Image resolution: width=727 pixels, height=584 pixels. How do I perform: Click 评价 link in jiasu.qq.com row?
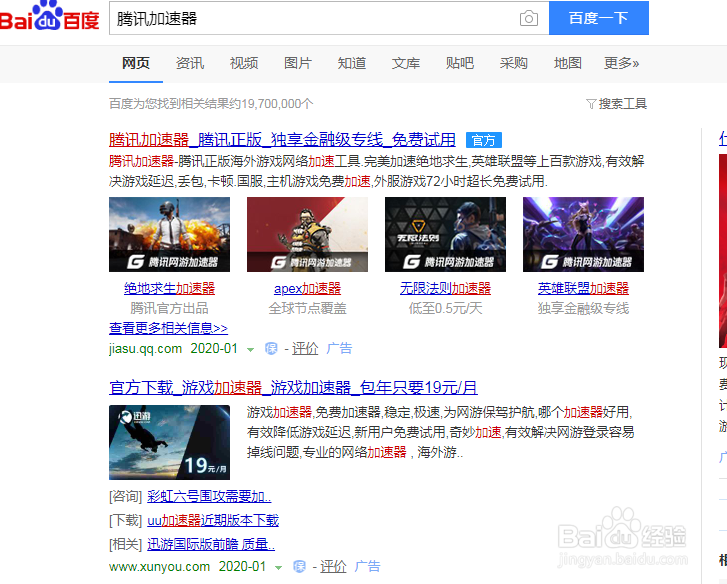[305, 349]
